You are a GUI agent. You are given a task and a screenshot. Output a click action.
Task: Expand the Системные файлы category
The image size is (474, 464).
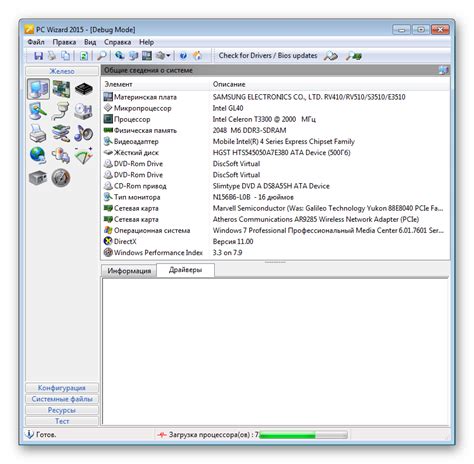62,399
